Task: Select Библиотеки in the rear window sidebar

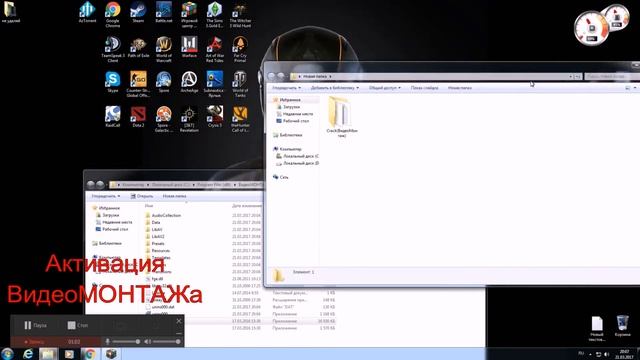Action: pos(107,243)
